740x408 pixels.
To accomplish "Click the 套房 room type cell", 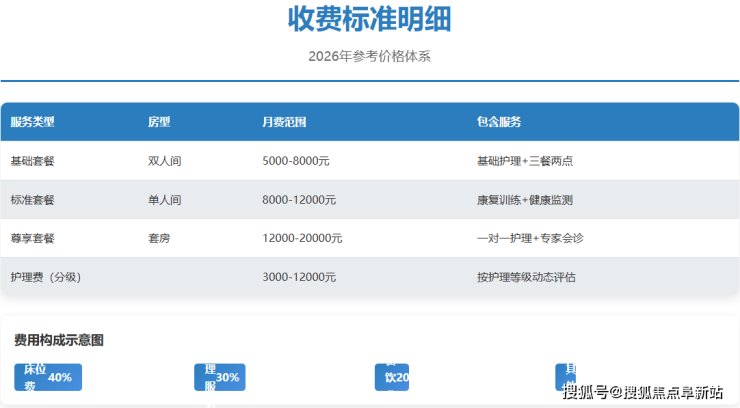I will point(159,239).
